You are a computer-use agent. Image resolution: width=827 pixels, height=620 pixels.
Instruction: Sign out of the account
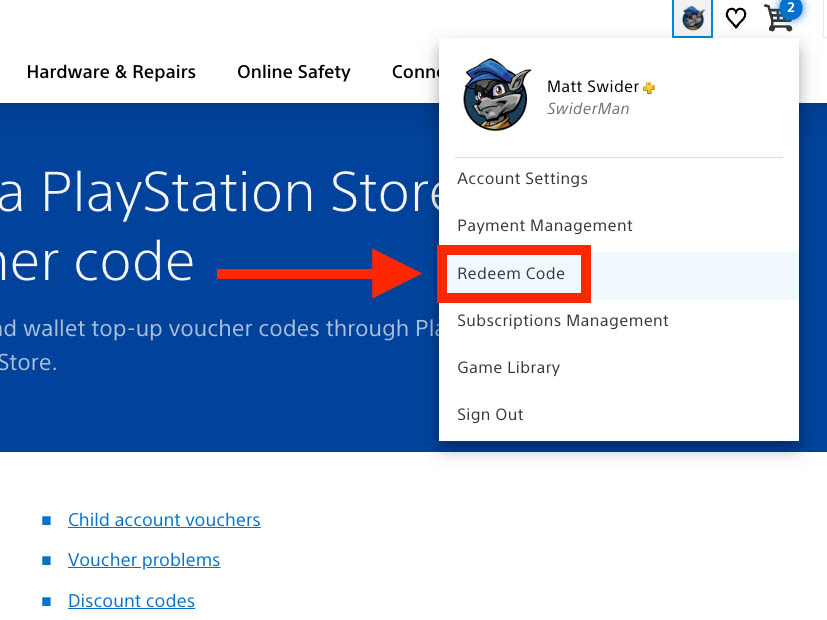coord(490,414)
